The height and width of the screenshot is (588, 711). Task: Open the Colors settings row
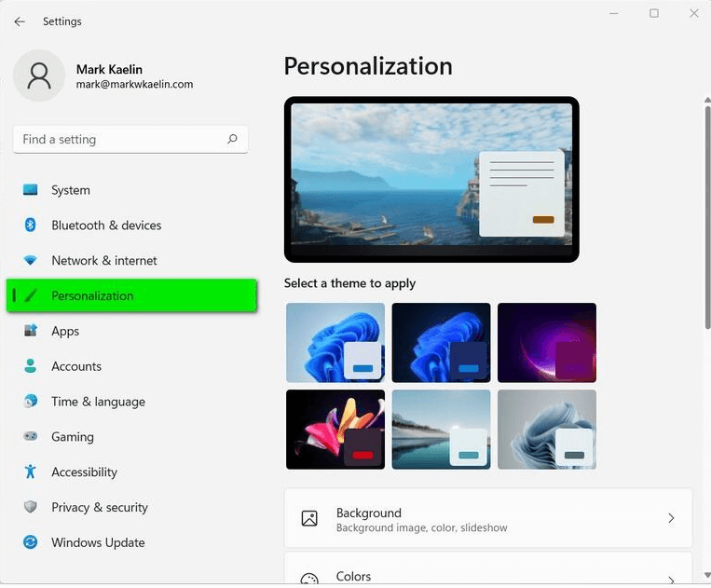pyautogui.click(x=488, y=569)
